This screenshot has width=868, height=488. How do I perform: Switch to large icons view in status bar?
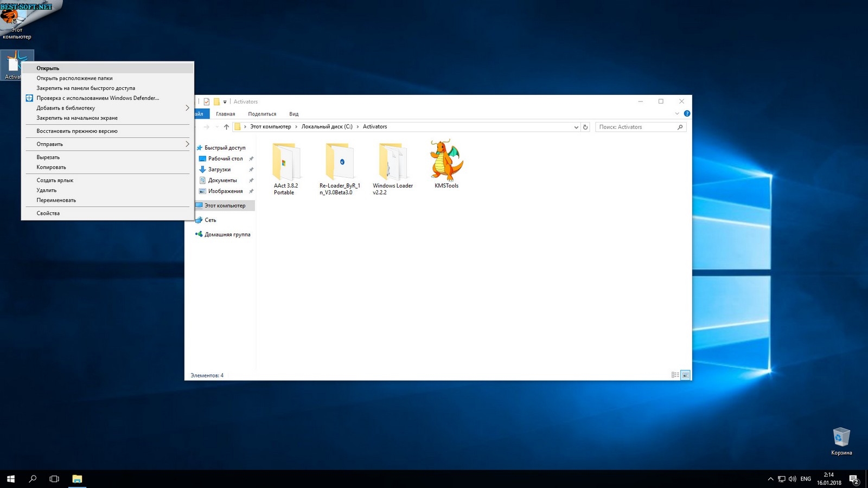point(686,375)
